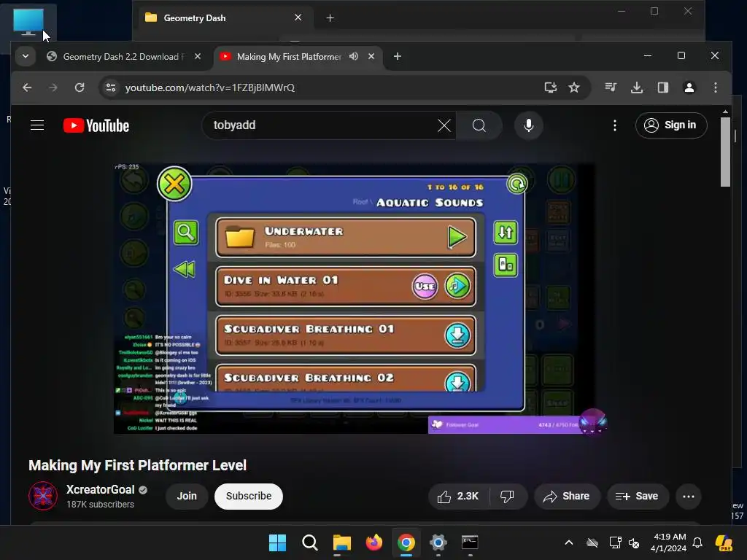Open site information icon in address bar

tap(111, 87)
